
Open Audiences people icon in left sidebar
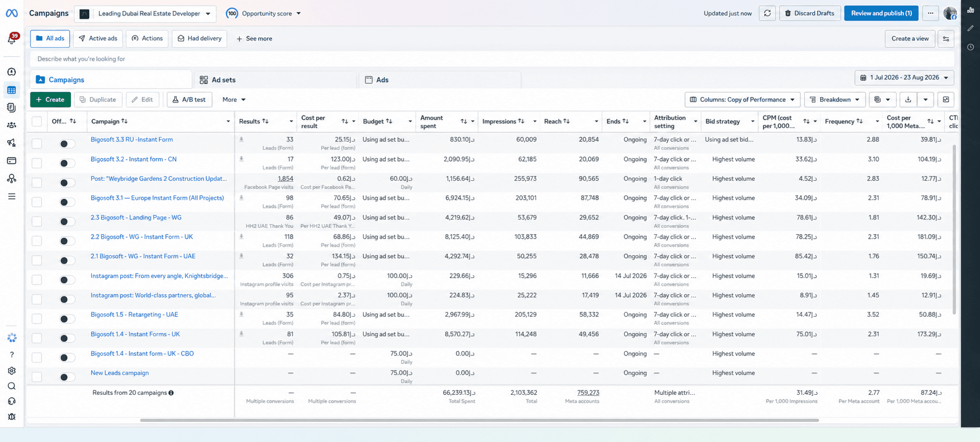point(12,125)
